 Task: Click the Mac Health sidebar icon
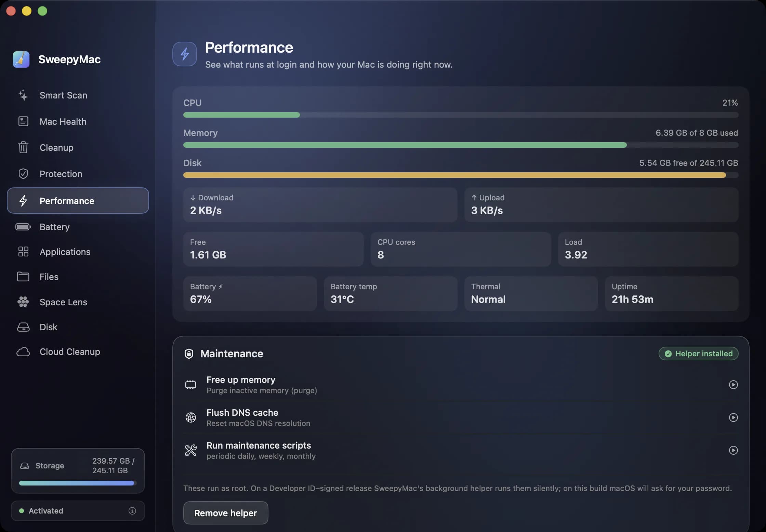pyautogui.click(x=23, y=121)
